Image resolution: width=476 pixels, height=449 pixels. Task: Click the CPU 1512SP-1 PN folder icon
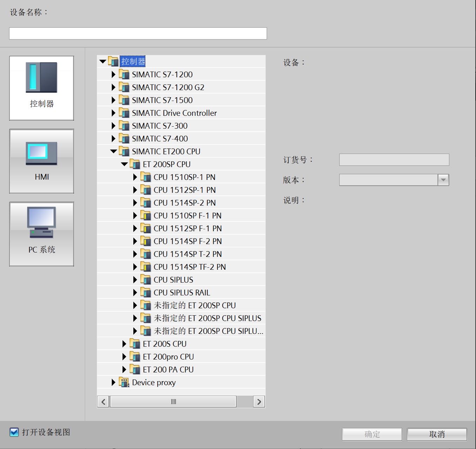pos(146,190)
